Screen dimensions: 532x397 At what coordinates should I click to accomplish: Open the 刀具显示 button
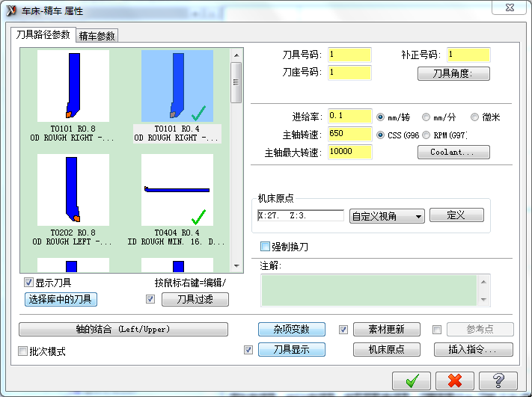(x=292, y=350)
